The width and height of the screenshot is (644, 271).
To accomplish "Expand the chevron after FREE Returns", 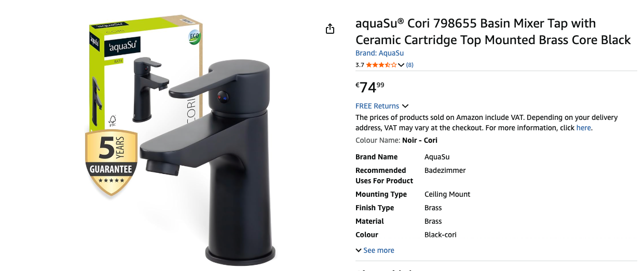I will (405, 106).
